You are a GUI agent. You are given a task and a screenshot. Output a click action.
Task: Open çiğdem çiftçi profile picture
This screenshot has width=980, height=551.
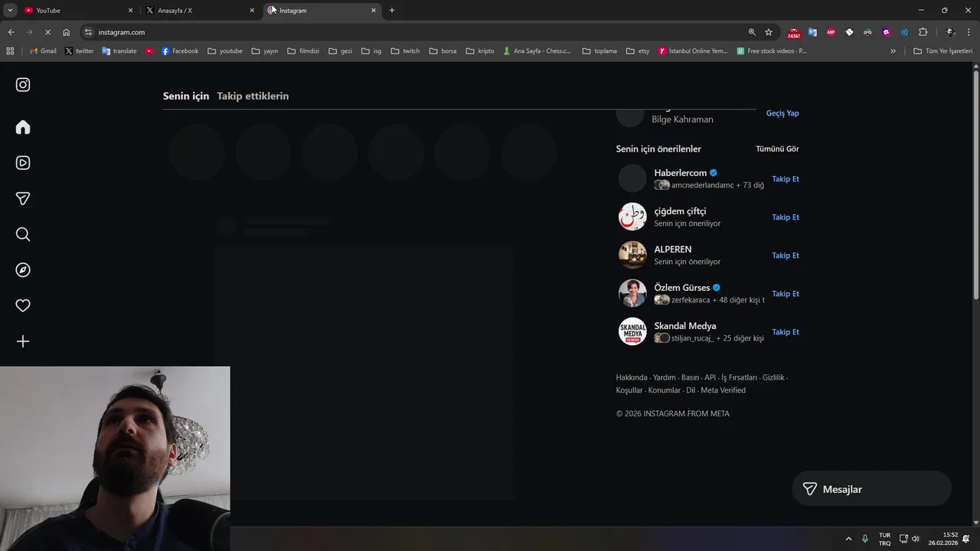tap(632, 217)
